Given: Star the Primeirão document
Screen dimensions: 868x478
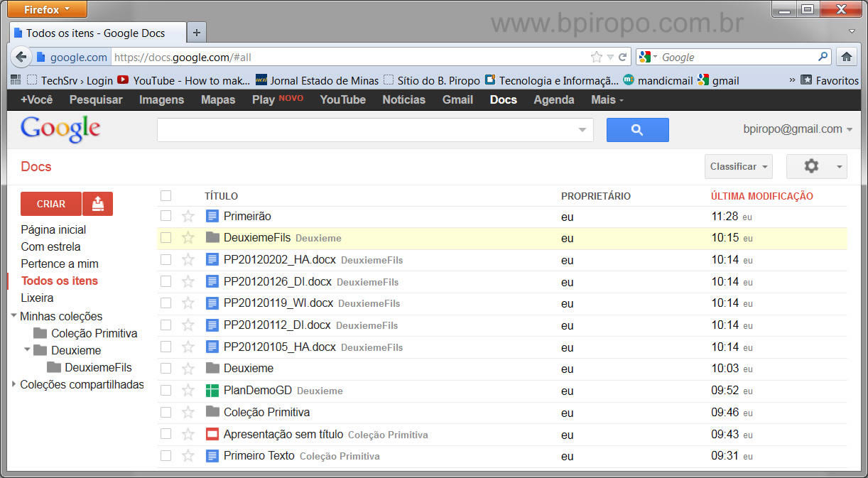Looking at the screenshot, I should tap(188, 217).
